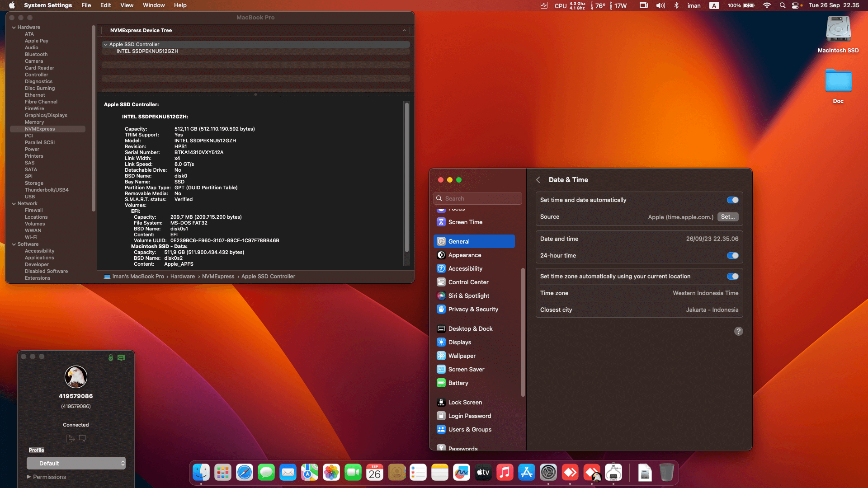The width and height of the screenshot is (868, 488).
Task: Disable Set time and date automatically
Action: tap(732, 200)
